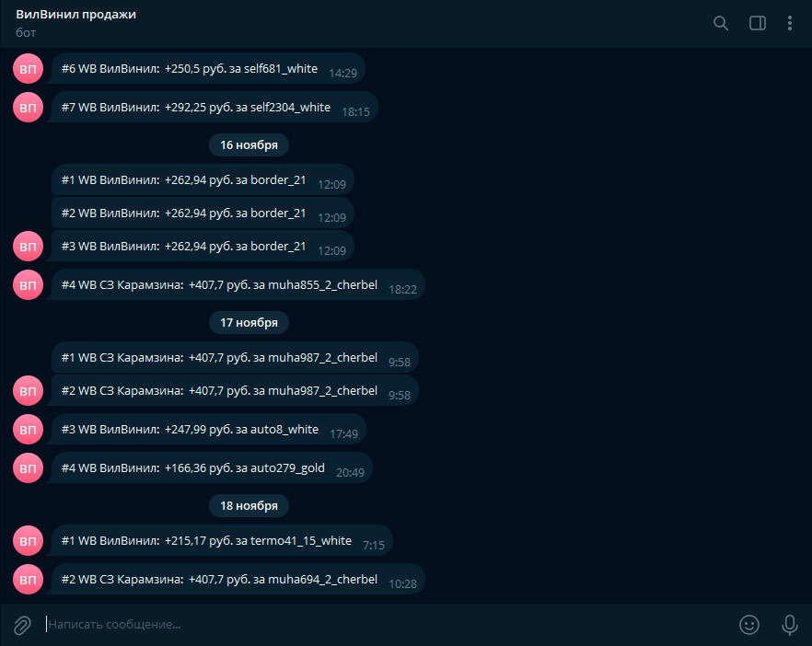Click the 16 ноября date badge

249,144
